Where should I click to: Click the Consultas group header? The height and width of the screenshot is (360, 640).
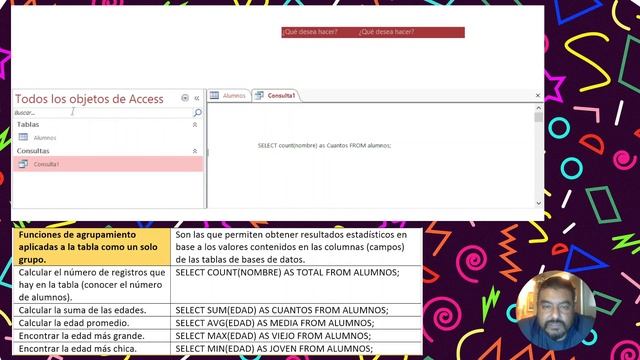point(108,151)
